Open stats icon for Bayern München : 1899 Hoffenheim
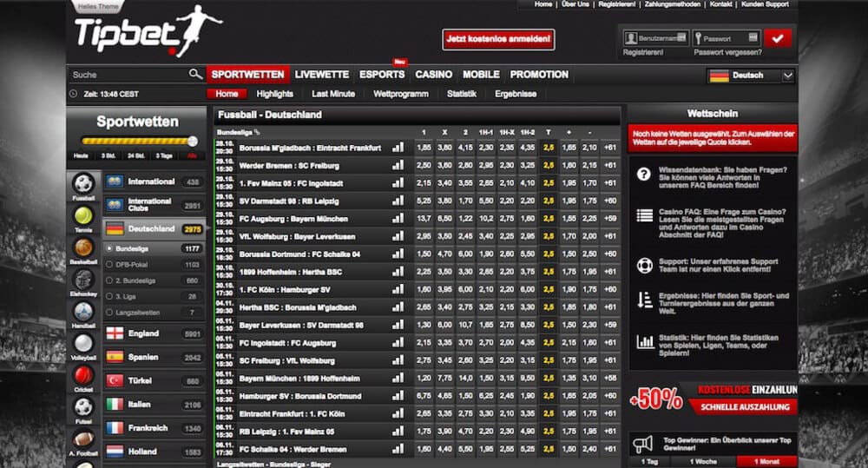 pos(398,378)
